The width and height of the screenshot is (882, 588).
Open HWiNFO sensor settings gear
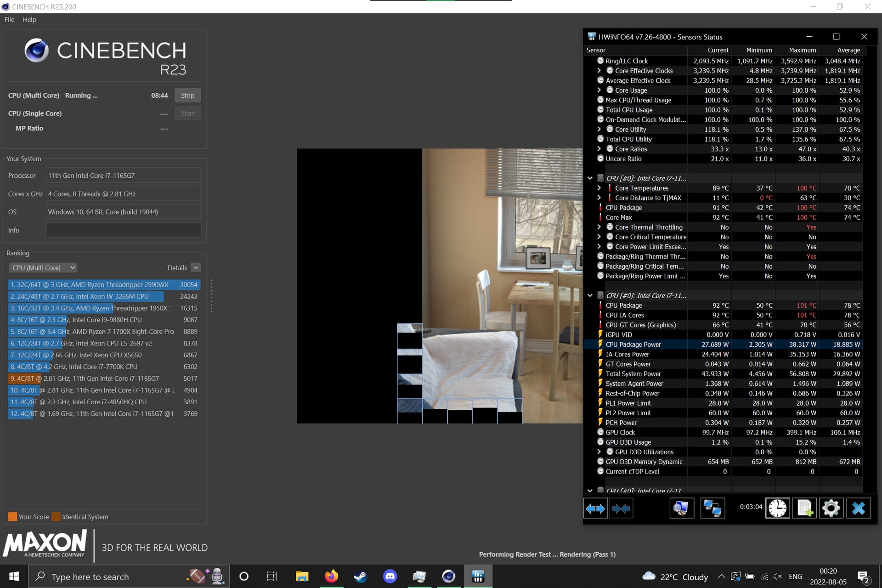pos(831,509)
